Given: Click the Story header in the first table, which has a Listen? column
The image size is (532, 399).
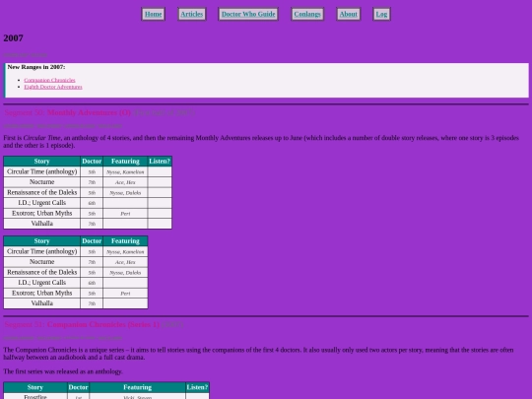Looking at the screenshot, I should pos(42,162).
